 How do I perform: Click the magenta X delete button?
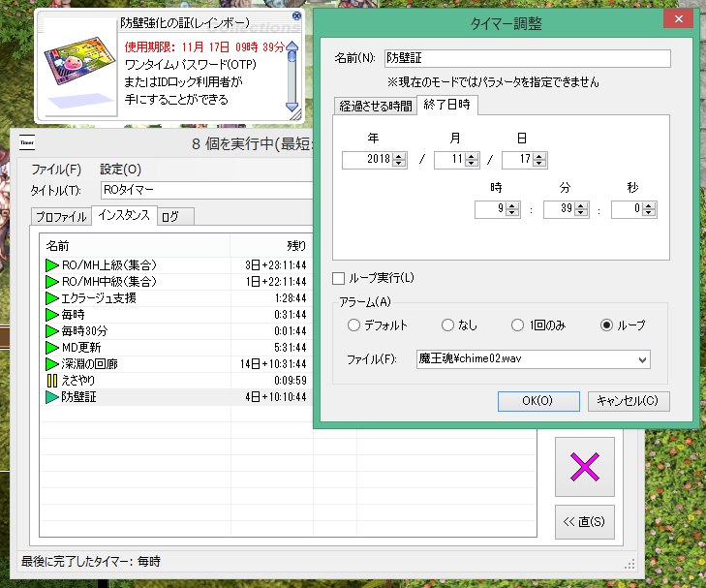coord(584,467)
